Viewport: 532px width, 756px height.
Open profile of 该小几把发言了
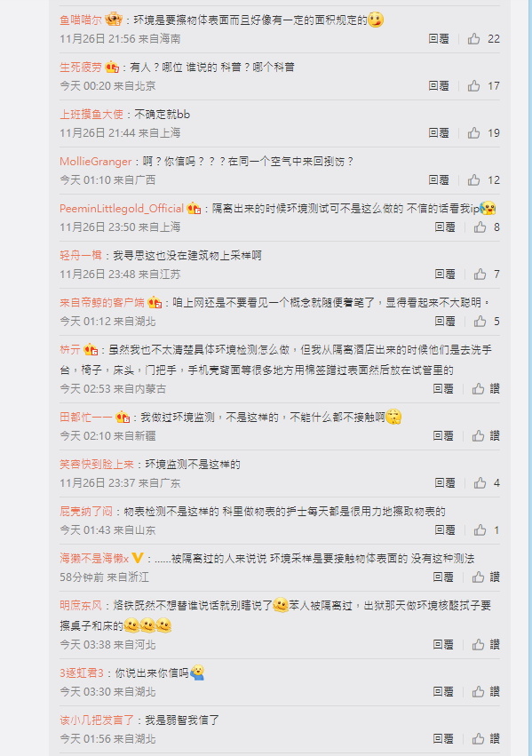click(97, 720)
